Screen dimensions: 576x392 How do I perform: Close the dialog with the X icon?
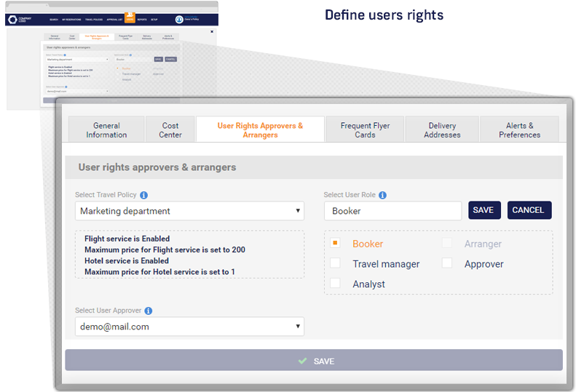coord(212,31)
